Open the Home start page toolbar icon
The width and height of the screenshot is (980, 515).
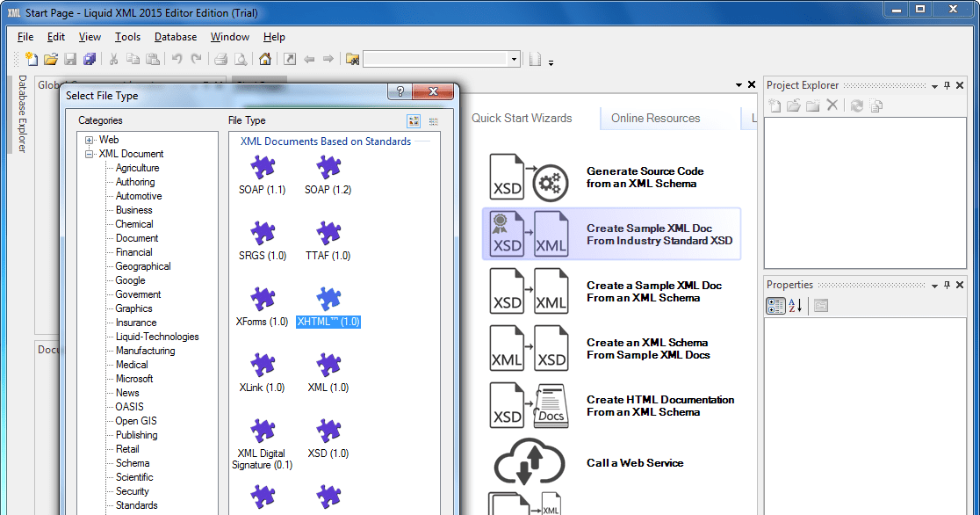[266, 58]
